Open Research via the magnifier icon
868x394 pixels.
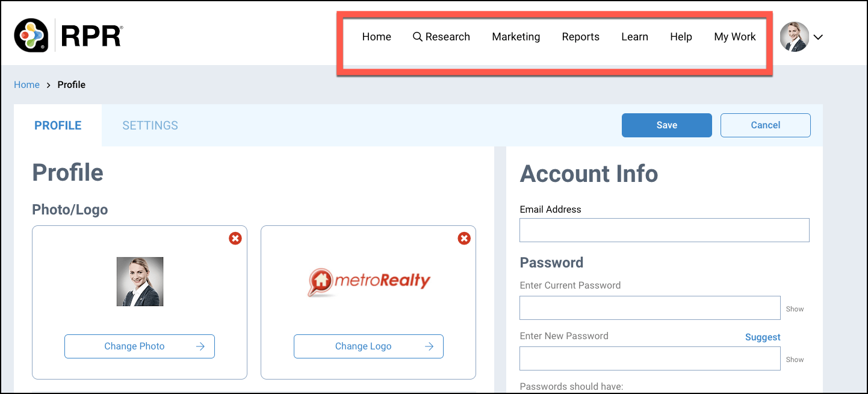coord(417,37)
